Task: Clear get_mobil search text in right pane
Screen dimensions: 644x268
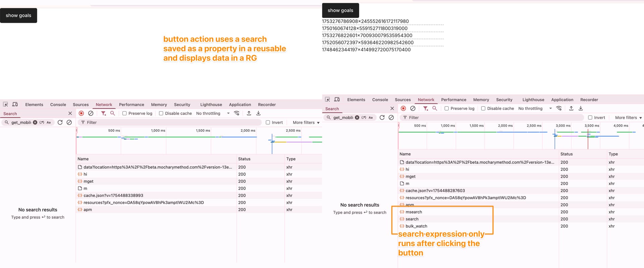Action: click(x=357, y=117)
